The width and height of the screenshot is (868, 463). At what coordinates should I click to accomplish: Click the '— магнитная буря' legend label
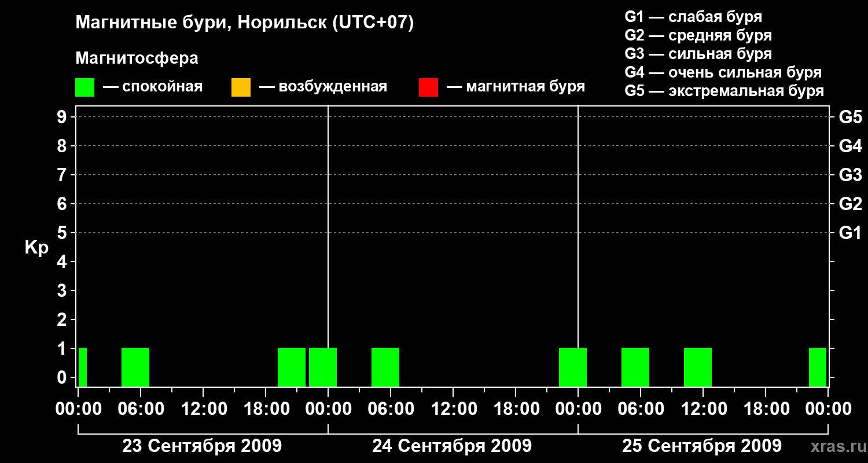[x=516, y=87]
